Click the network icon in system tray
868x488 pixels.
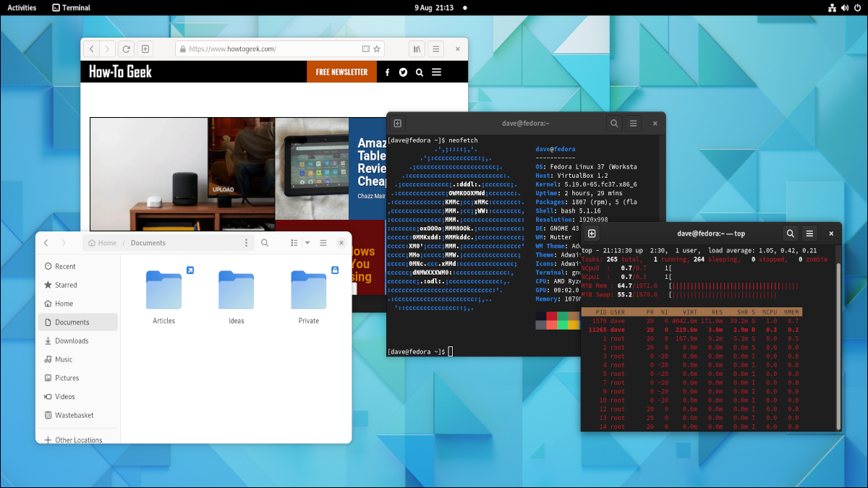833,8
